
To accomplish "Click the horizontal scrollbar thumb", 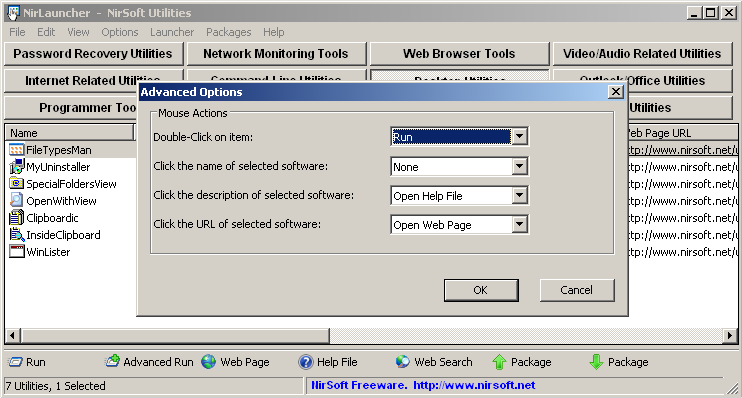I will click(175, 336).
